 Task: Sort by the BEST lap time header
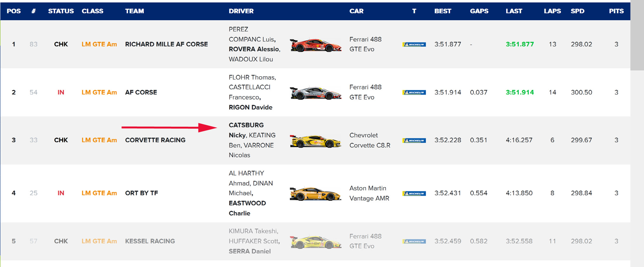(x=442, y=11)
